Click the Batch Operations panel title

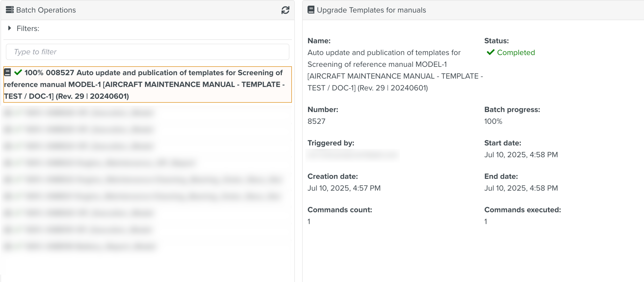click(x=46, y=10)
